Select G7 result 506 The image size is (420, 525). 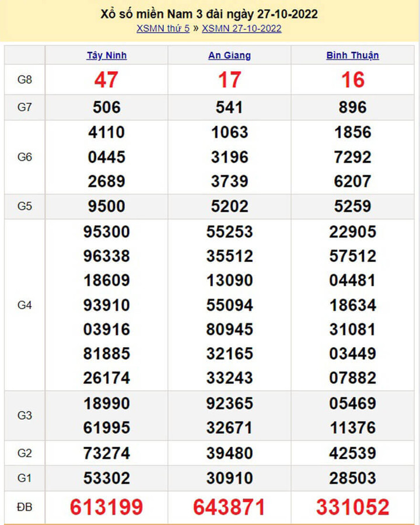click(106, 107)
